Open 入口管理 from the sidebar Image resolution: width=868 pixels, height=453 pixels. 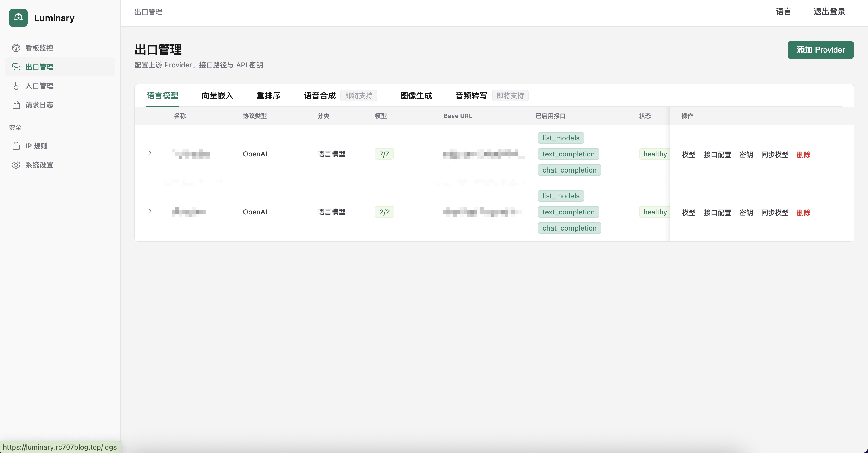(x=39, y=86)
